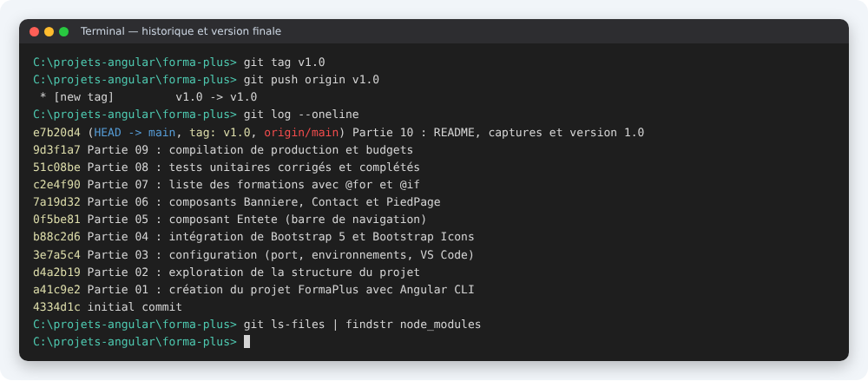Image resolution: width=868 pixels, height=381 pixels.
Task: Click 'Partie 02 : exploration de la structure du projet'
Action: coord(253,273)
